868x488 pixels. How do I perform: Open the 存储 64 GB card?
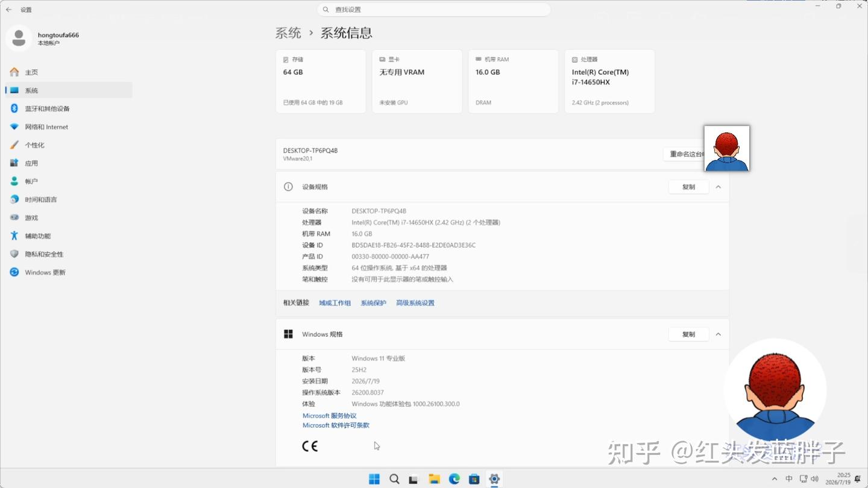tap(321, 81)
